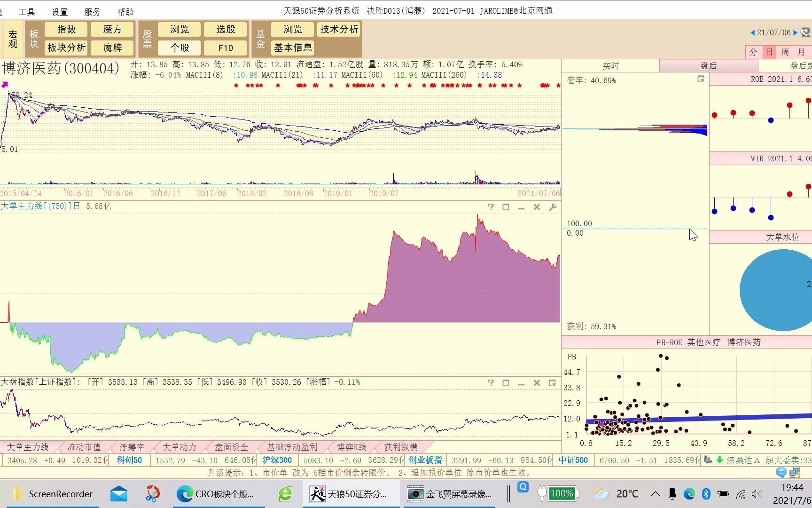Switch chart period to 日 (daily)
Image resolution: width=812 pixels, height=508 pixels.
pyautogui.click(x=769, y=52)
